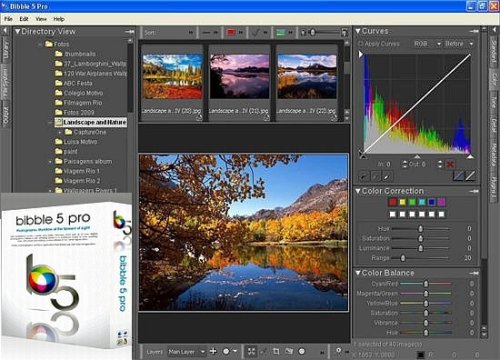Open the Before dropdown in Curves
Screen dimensions: 500x360
pos(459,44)
